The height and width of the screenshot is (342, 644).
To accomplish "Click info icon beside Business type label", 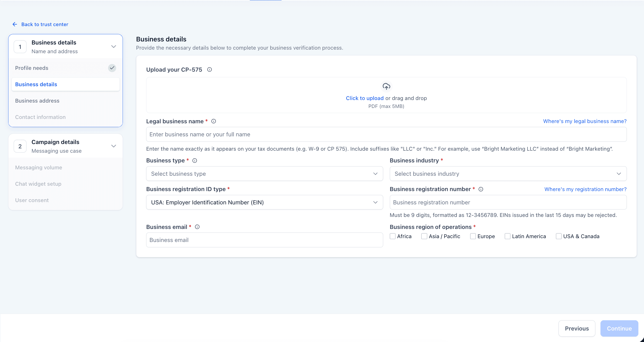I will (x=195, y=161).
